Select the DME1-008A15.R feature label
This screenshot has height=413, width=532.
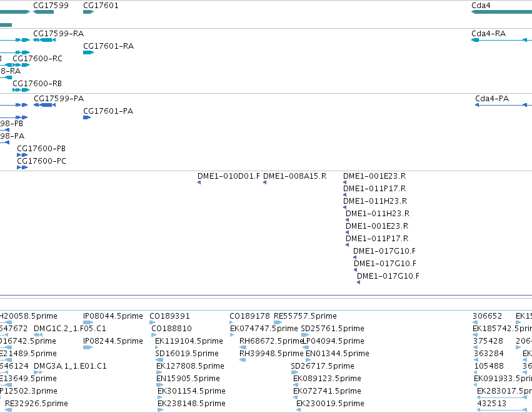pyautogui.click(x=295, y=176)
